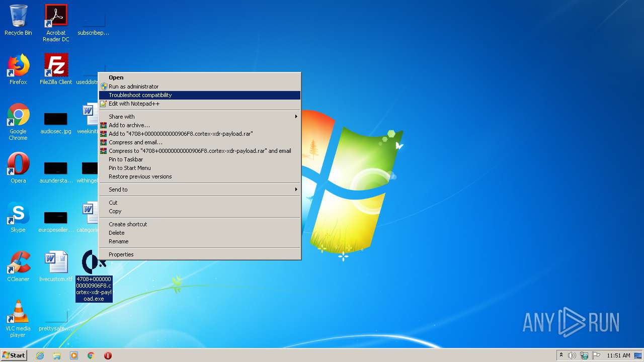Choose Cut from context menu
This screenshot has width=644, height=362.
(x=200, y=203)
